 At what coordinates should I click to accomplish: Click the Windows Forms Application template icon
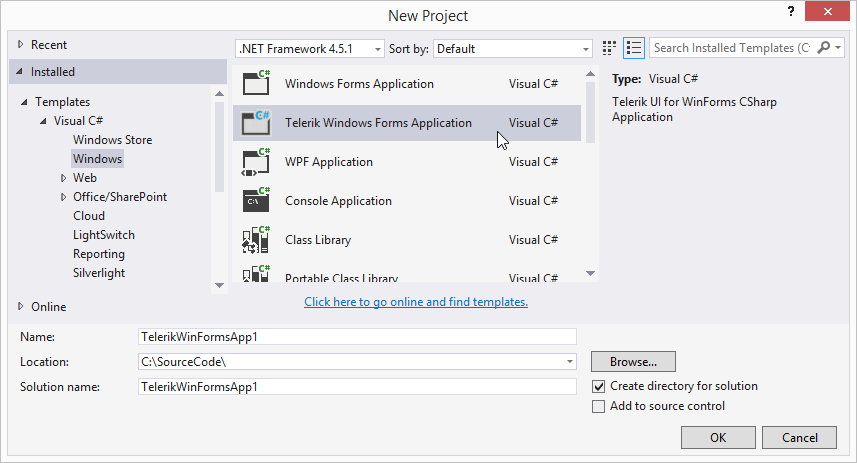coord(256,83)
